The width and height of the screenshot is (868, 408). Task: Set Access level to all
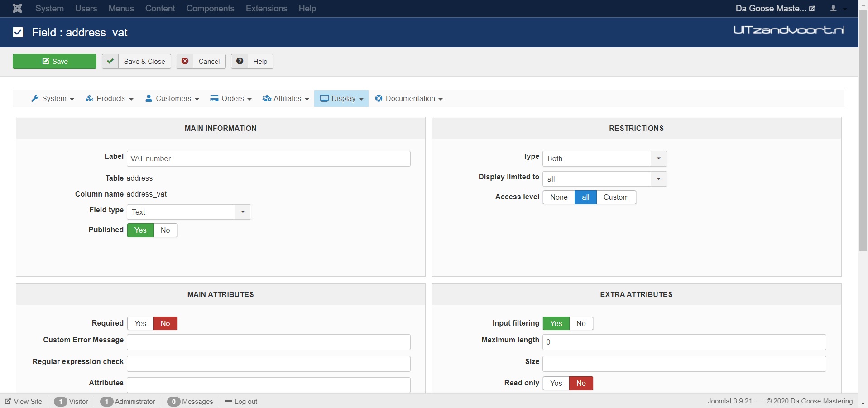(x=585, y=197)
